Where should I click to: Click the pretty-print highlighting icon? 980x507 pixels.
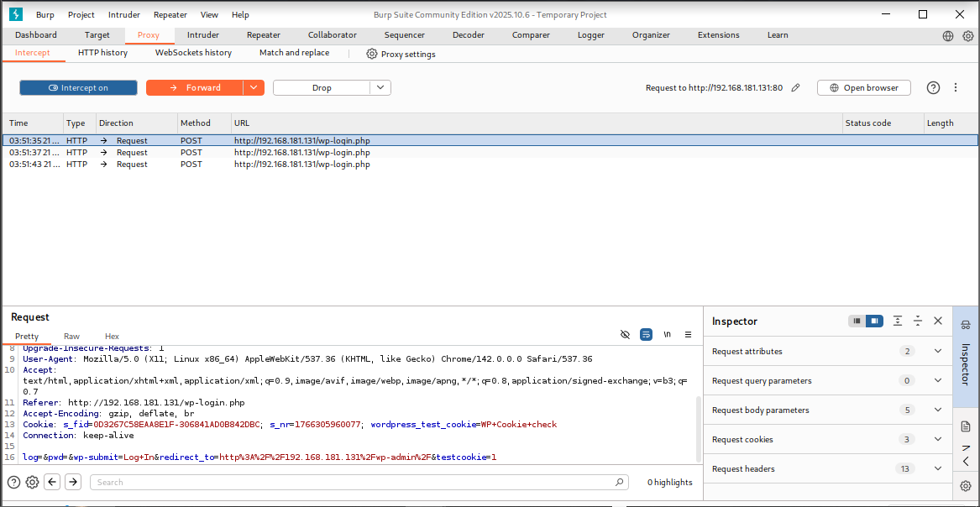646,334
